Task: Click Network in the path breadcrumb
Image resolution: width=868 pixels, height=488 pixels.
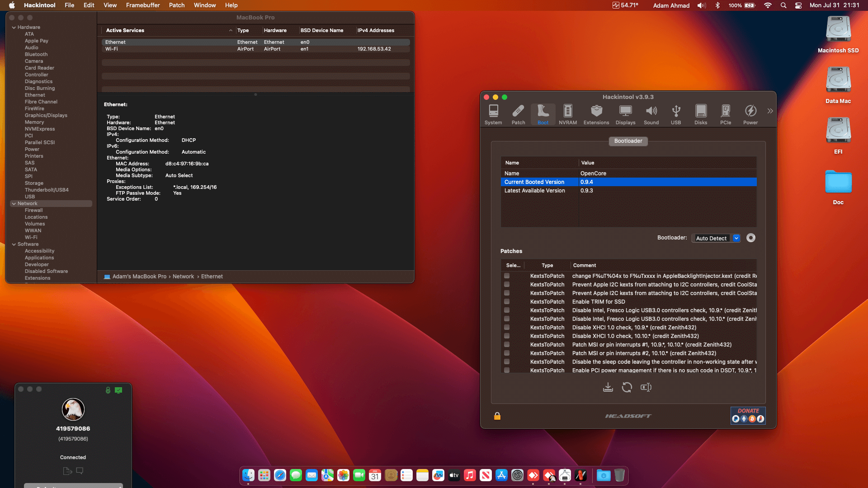Action: click(183, 277)
